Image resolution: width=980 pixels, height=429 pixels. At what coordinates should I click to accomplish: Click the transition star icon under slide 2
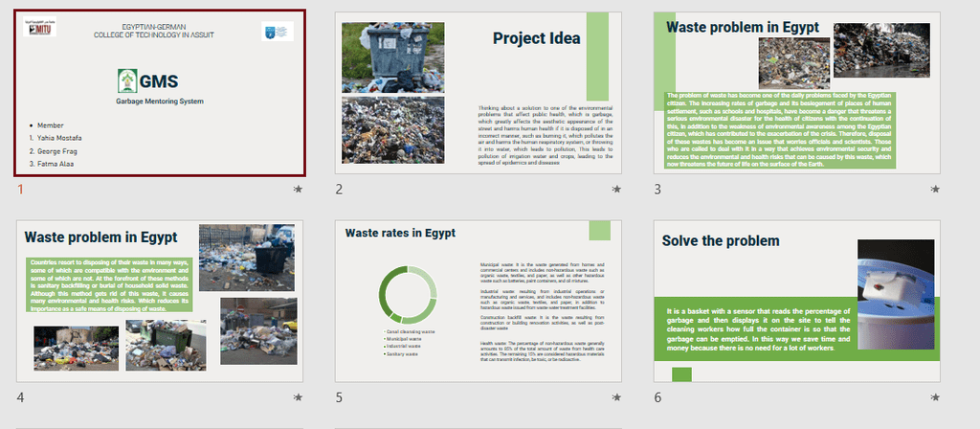(617, 189)
